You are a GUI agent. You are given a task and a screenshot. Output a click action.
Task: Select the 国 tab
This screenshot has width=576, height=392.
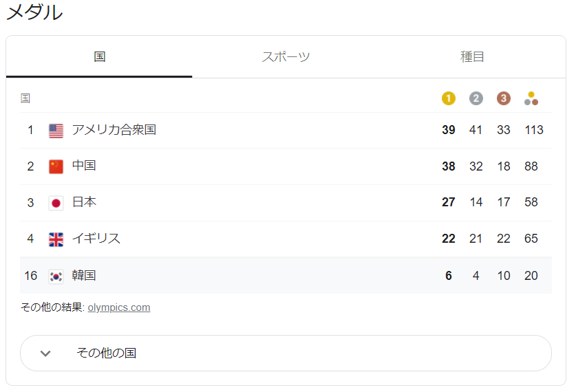(99, 57)
